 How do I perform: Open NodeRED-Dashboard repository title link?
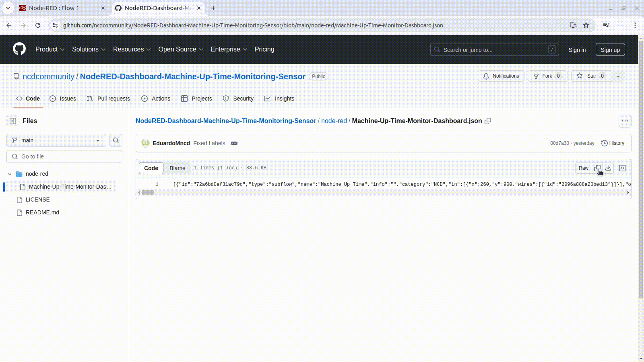193,76
